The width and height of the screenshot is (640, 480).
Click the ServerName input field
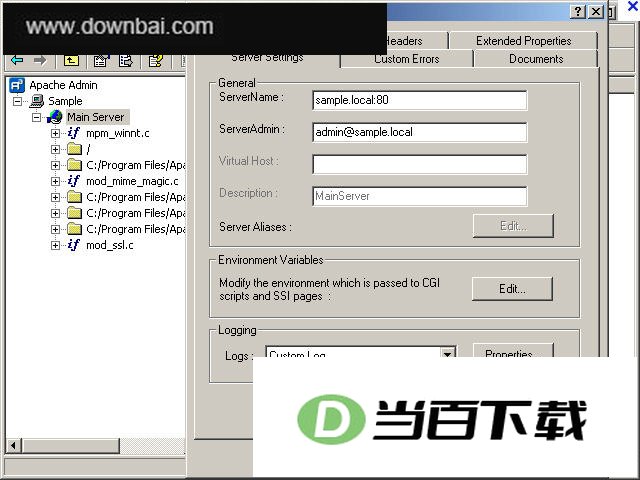420,100
